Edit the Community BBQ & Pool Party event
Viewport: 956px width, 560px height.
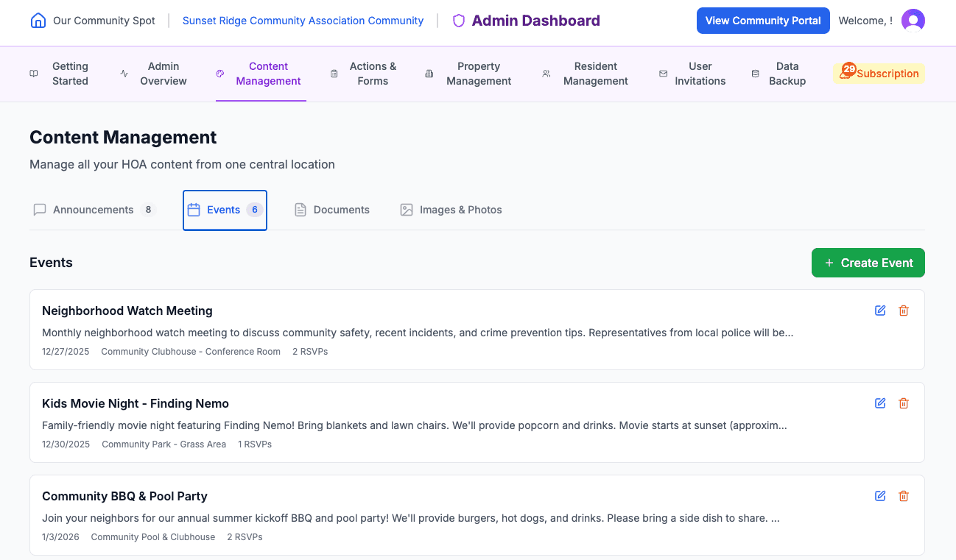tap(880, 496)
